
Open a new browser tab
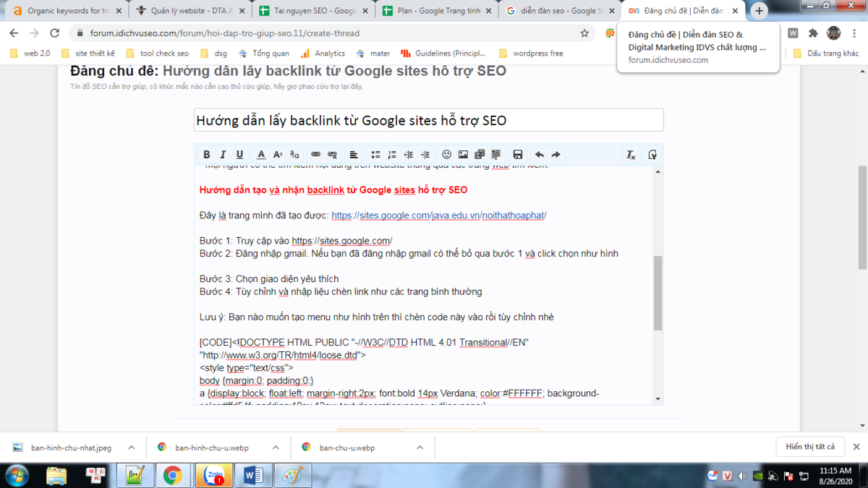click(759, 11)
